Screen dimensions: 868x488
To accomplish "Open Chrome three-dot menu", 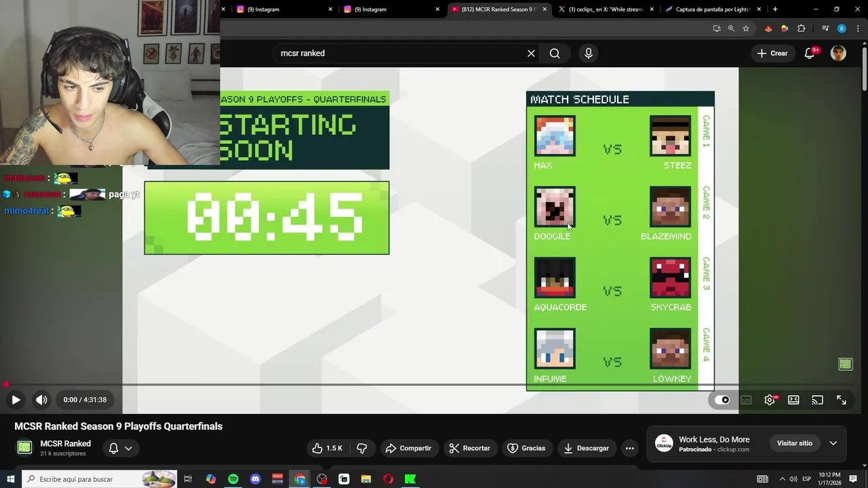I will coord(858,28).
